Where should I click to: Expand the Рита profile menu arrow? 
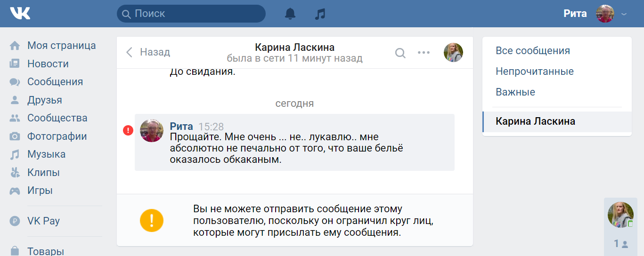[x=624, y=14]
